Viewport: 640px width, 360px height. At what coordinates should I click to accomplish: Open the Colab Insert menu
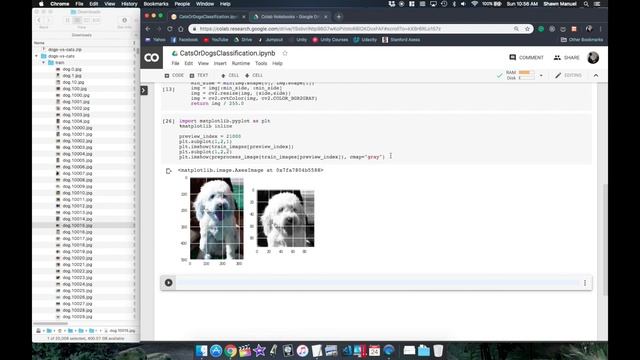point(220,64)
